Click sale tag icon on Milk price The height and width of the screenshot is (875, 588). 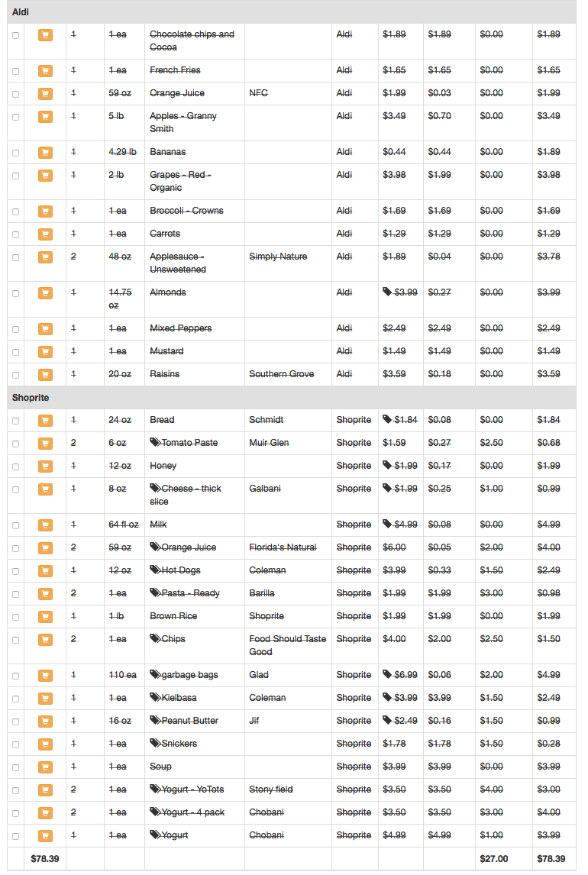(x=387, y=524)
